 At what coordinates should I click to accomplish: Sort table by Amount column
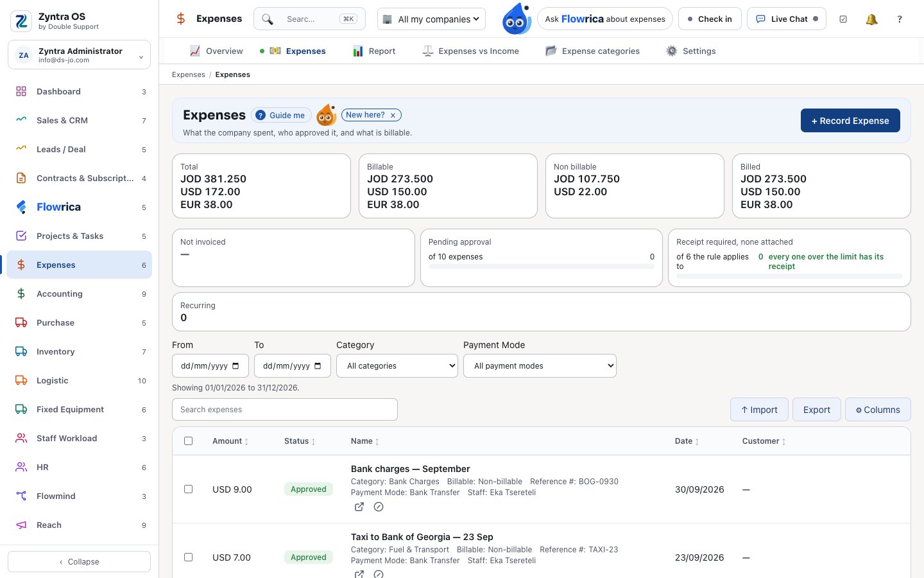tap(230, 441)
